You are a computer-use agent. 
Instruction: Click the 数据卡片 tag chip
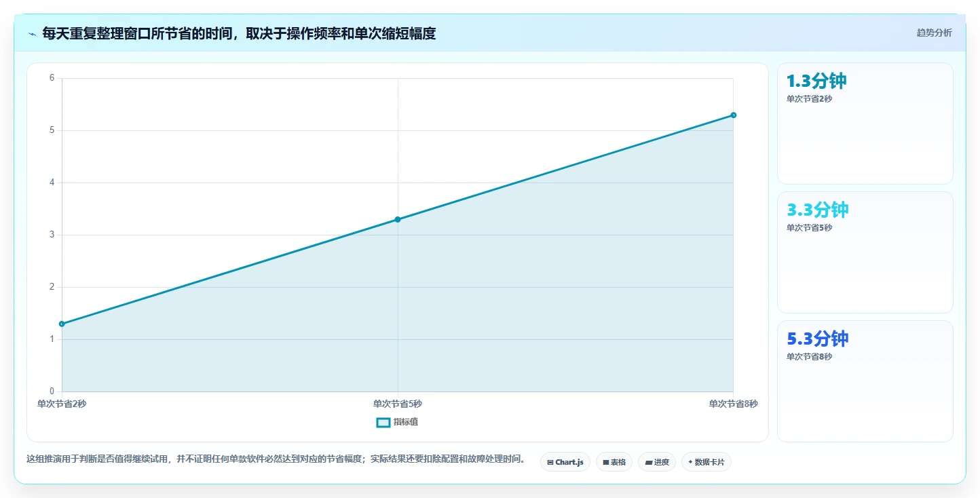706,462
